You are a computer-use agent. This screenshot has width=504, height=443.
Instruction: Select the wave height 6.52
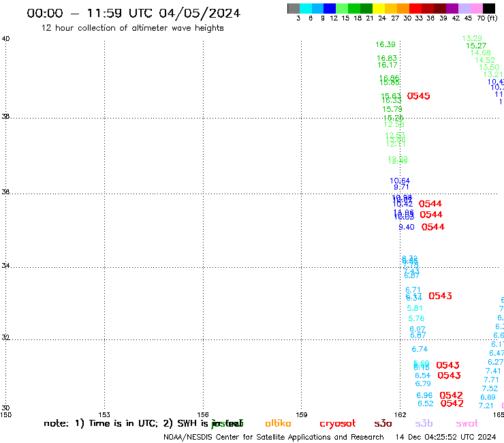tap(426, 403)
